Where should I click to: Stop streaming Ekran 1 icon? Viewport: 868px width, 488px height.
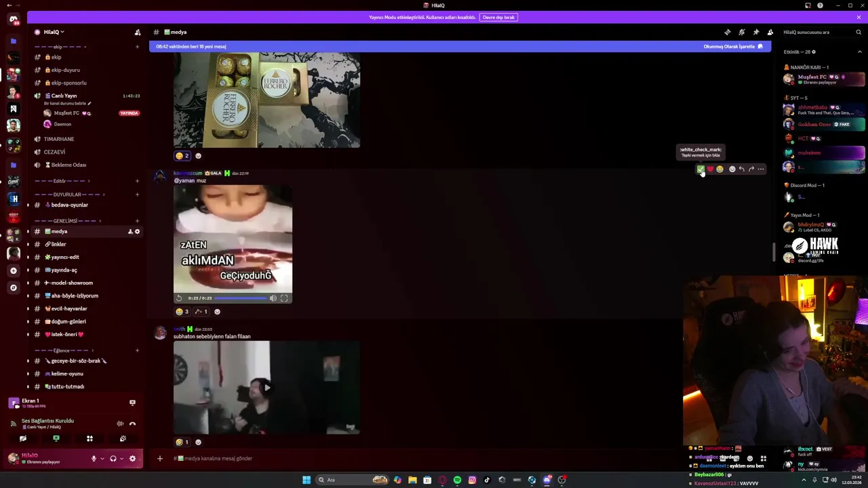click(132, 403)
